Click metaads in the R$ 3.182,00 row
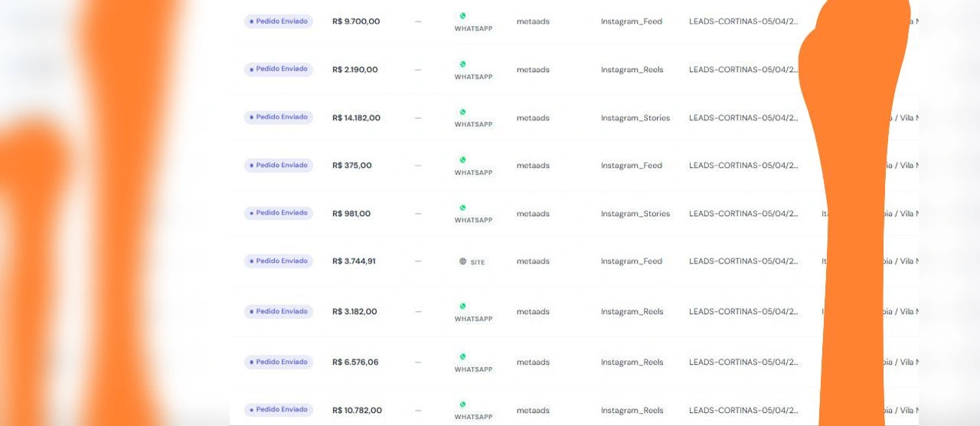The image size is (980, 426). 533,312
